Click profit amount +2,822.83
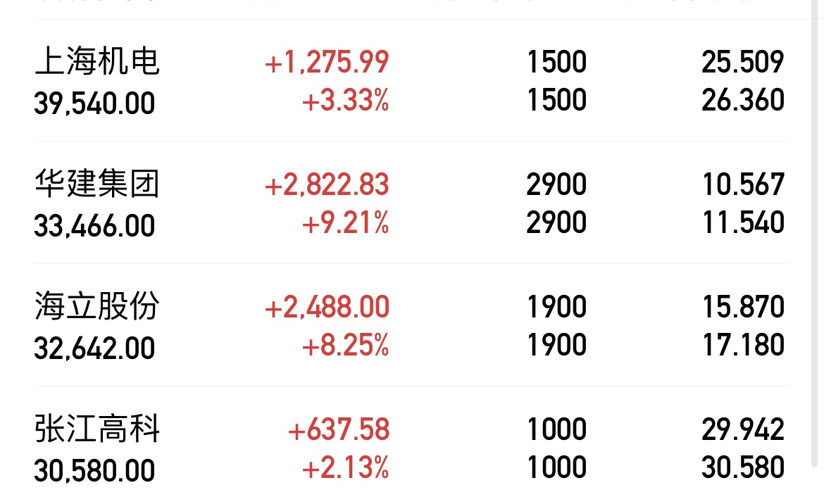Viewport: 824px width, 504px height. coord(326,185)
